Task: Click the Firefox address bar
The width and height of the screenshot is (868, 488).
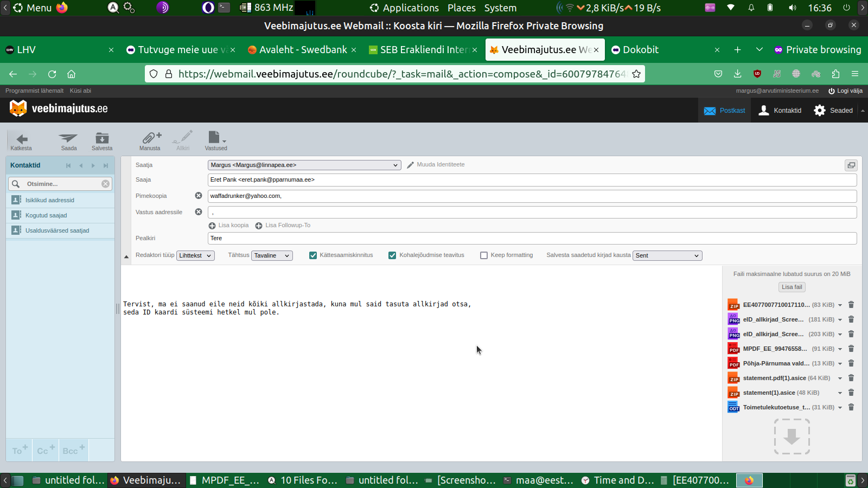Action: click(395, 74)
